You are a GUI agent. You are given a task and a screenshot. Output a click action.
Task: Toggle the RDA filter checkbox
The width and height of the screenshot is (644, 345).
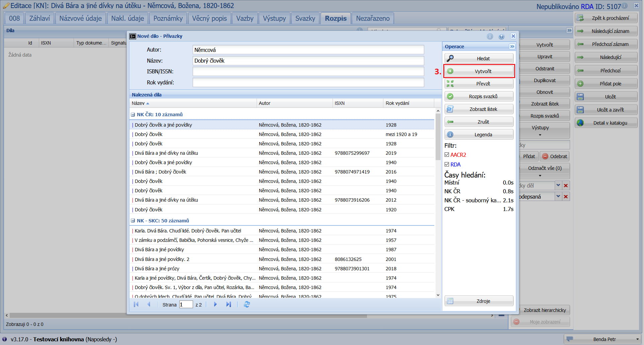447,164
